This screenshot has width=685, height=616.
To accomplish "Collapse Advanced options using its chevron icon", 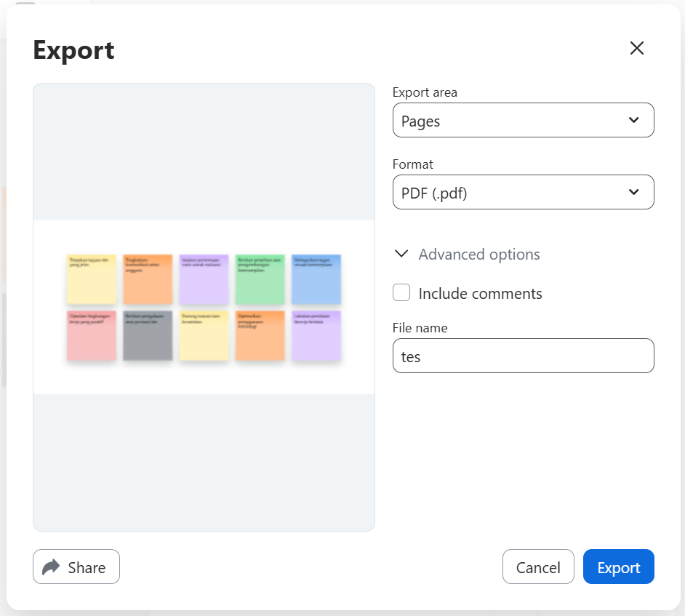I will (401, 254).
